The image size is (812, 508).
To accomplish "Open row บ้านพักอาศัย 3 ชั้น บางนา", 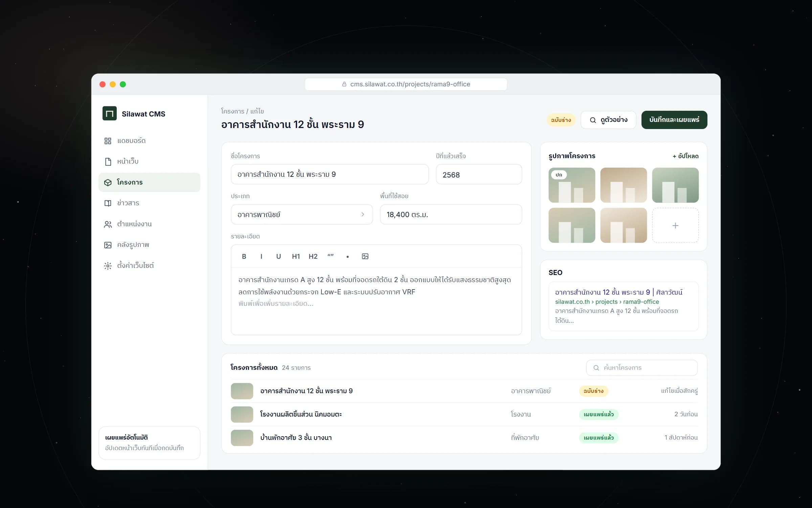I will (464, 438).
